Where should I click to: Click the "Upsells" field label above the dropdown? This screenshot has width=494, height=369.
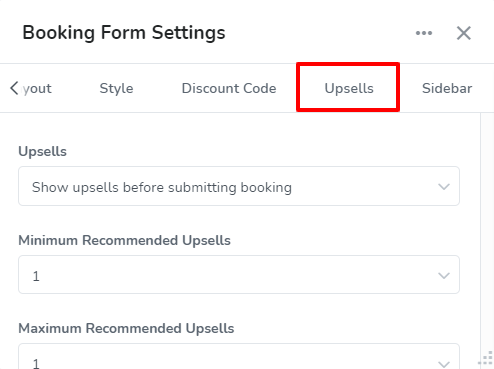point(43,152)
